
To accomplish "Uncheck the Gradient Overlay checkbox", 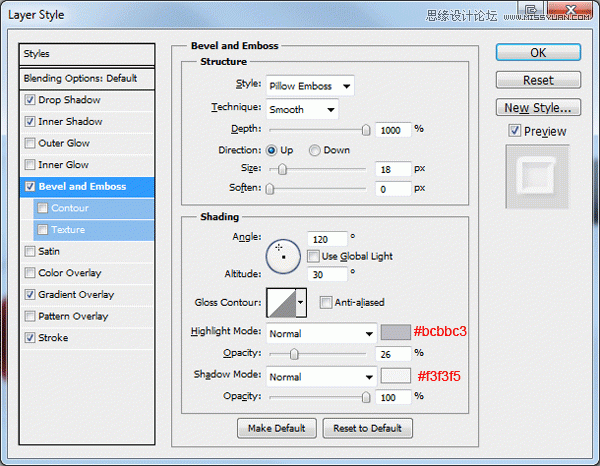I will click(29, 295).
